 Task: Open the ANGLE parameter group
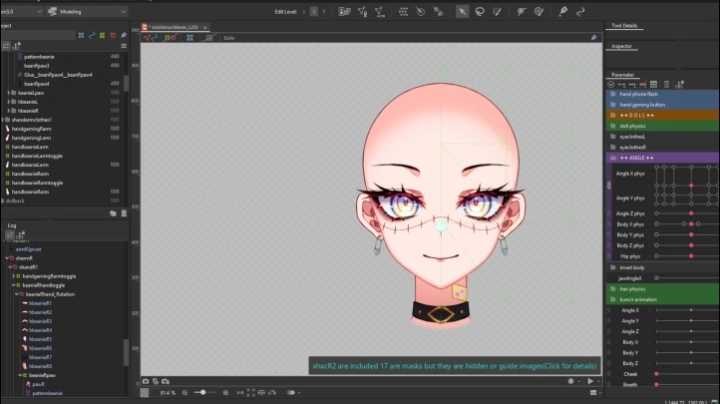pyautogui.click(x=663, y=157)
